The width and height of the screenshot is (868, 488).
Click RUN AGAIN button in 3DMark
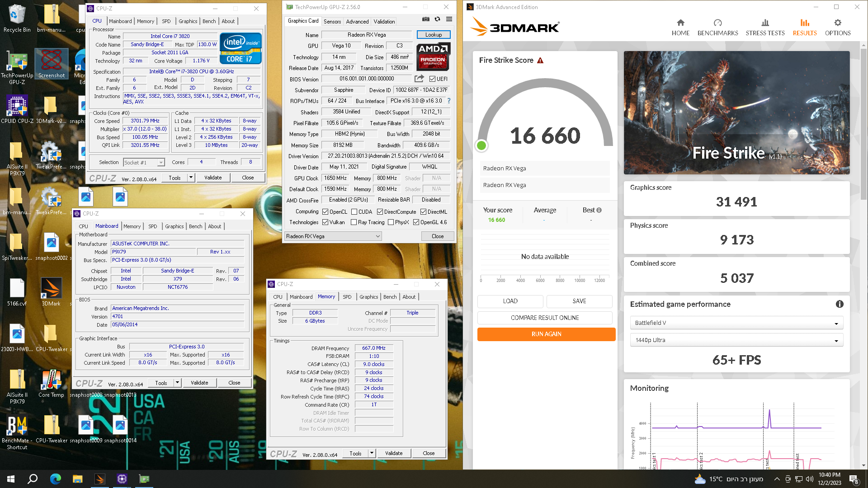click(546, 334)
